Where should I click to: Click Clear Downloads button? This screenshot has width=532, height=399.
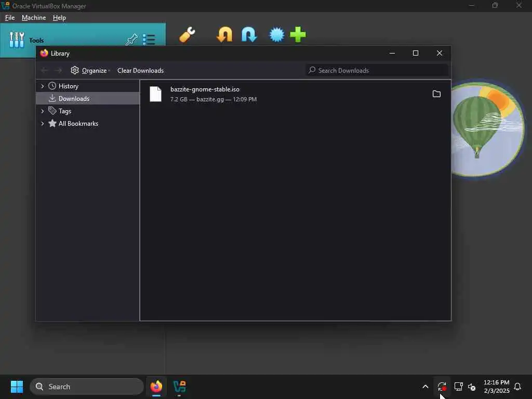[x=140, y=70]
